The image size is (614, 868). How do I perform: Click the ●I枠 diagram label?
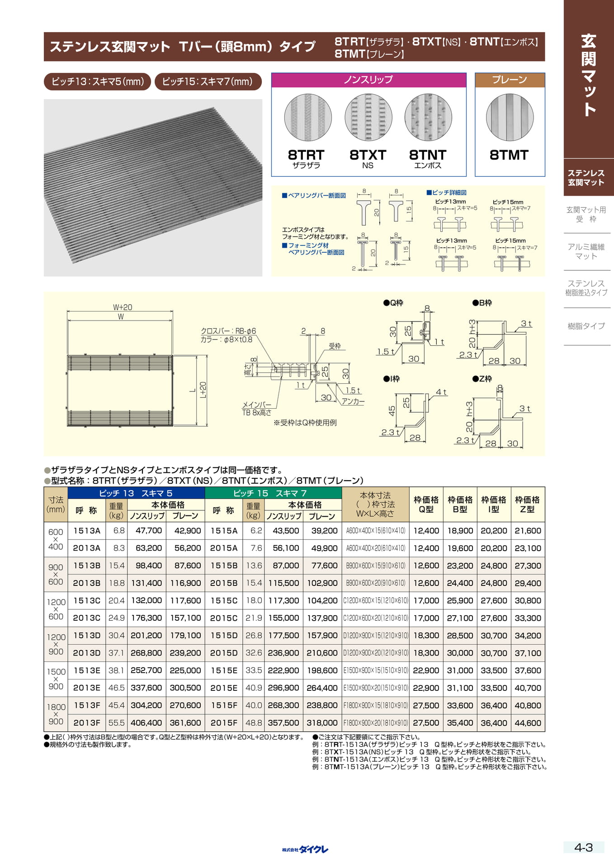click(392, 379)
